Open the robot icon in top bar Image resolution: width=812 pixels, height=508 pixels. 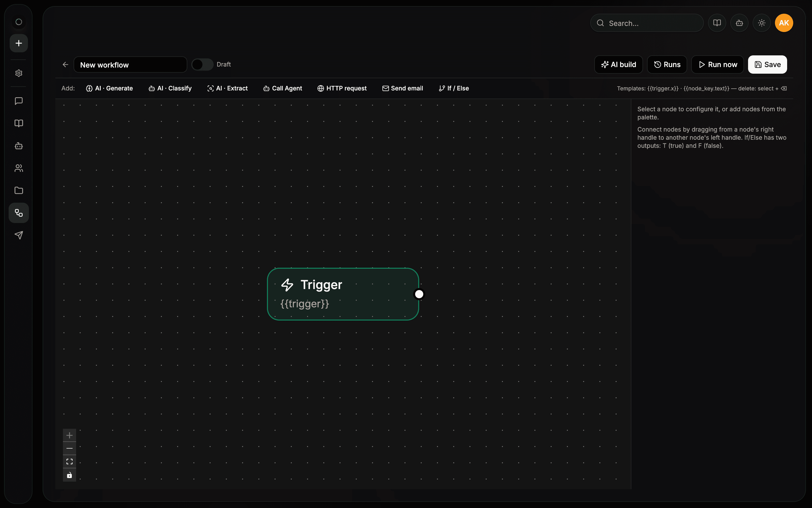pos(739,23)
